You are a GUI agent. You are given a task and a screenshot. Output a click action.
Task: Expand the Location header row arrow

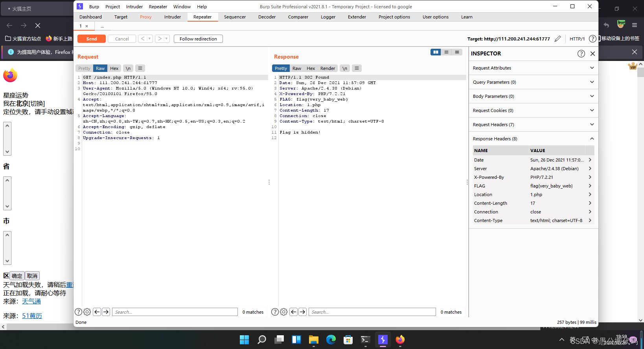[x=590, y=195]
